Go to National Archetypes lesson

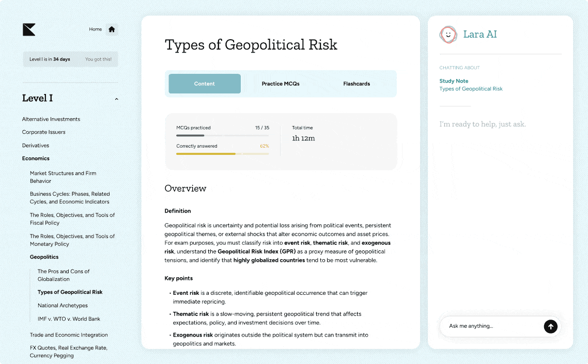pyautogui.click(x=63, y=306)
